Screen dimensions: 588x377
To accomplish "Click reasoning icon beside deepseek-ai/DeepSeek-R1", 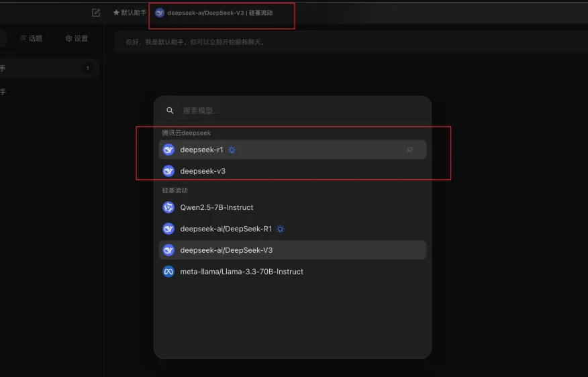I will [281, 229].
